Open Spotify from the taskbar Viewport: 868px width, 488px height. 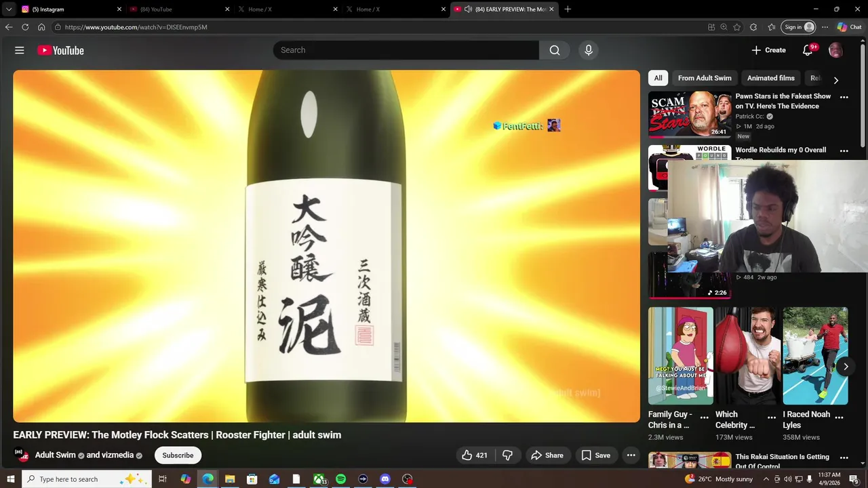340,479
